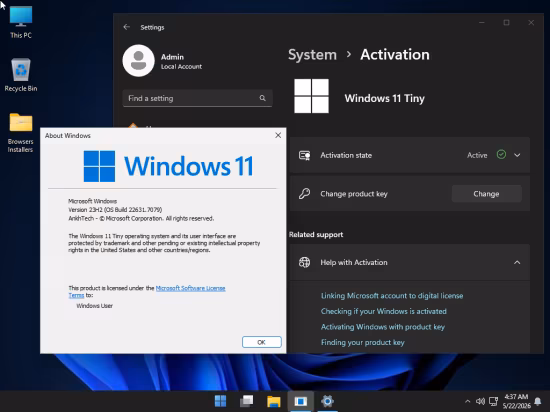Click the Version 23H2 build text
Screen dimensions: 550x412
pyautogui.click(x=115, y=210)
